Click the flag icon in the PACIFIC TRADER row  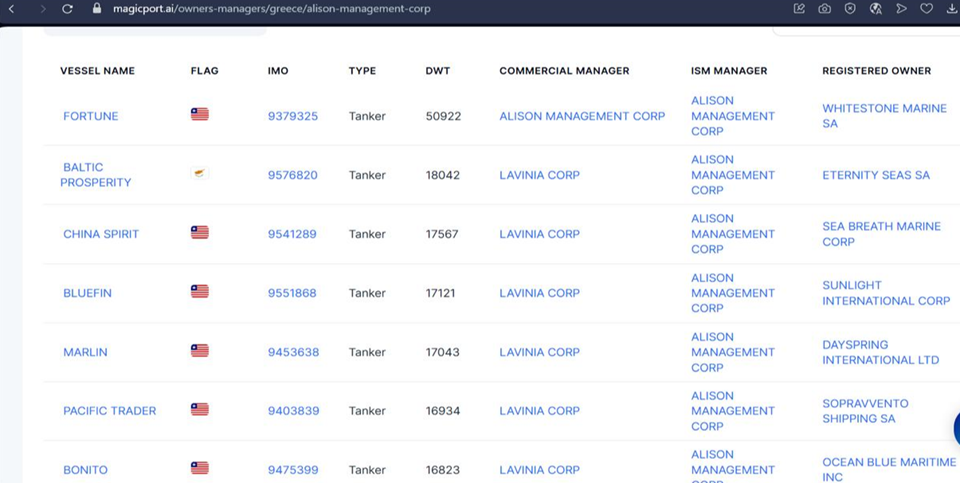point(200,409)
